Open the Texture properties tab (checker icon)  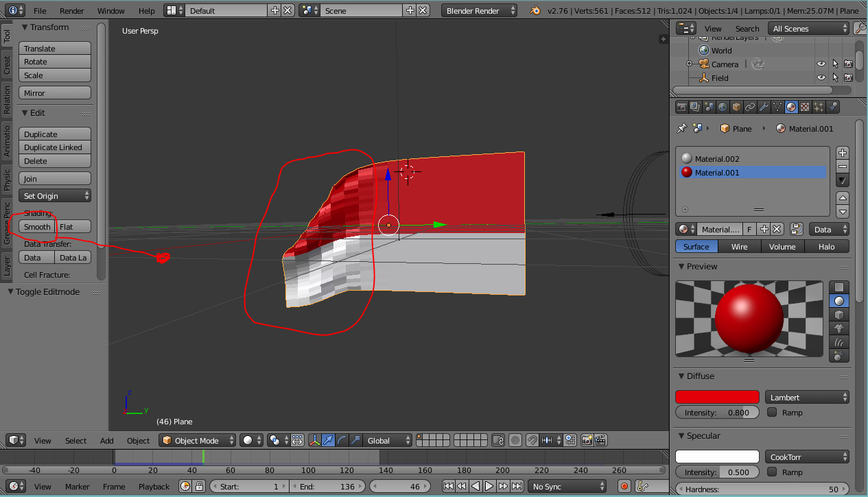[805, 107]
